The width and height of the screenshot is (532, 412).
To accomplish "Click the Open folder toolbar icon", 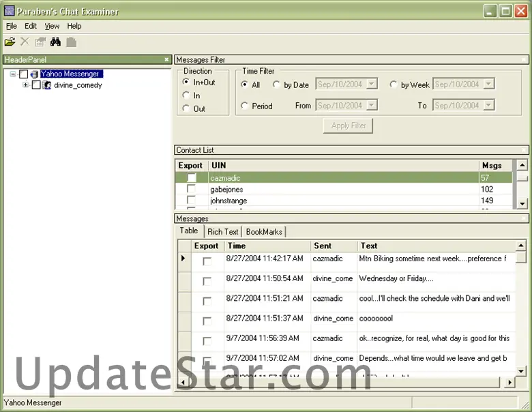I will [10, 42].
